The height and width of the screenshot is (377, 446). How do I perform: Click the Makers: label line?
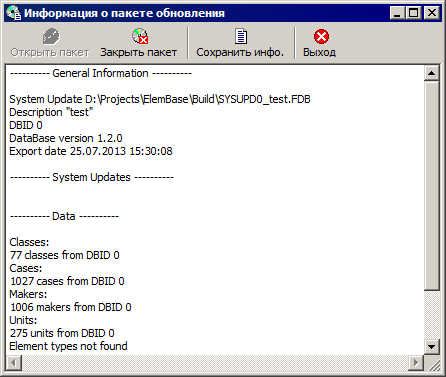pos(28,294)
